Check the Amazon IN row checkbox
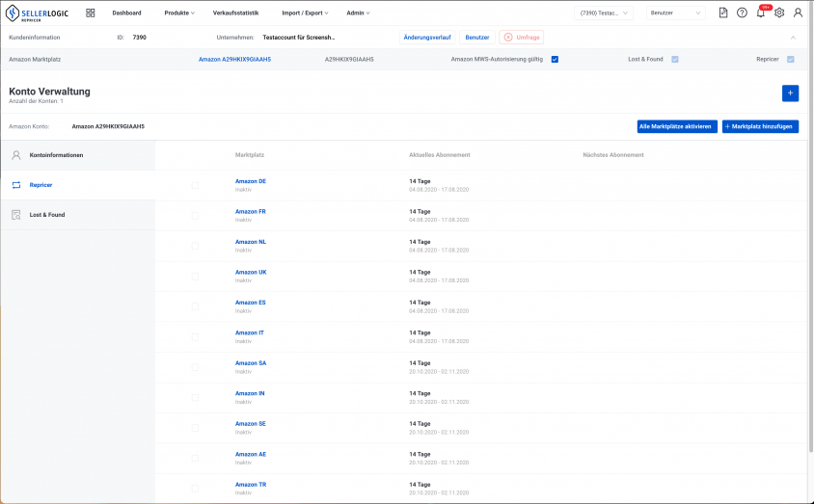This screenshot has width=814, height=504. point(195,398)
